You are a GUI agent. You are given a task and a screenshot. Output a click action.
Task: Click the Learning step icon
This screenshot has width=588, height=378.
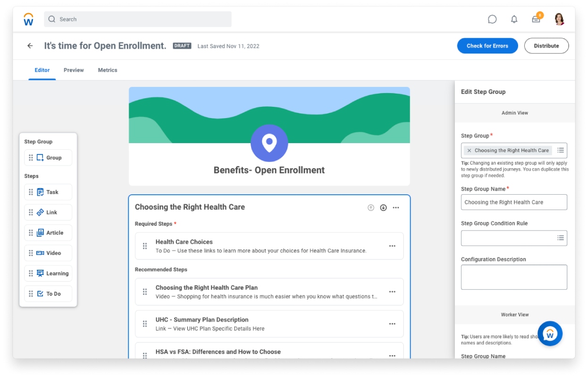(x=40, y=274)
